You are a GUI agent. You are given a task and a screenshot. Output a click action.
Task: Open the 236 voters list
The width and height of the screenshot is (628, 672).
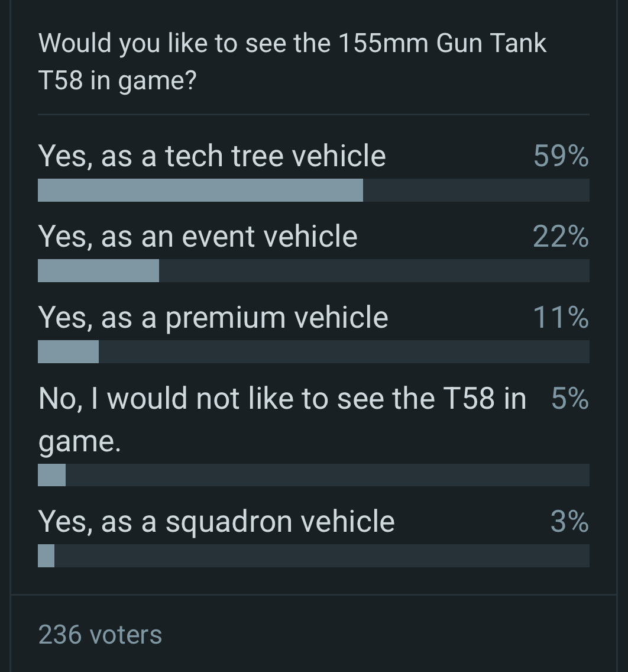coord(101,635)
